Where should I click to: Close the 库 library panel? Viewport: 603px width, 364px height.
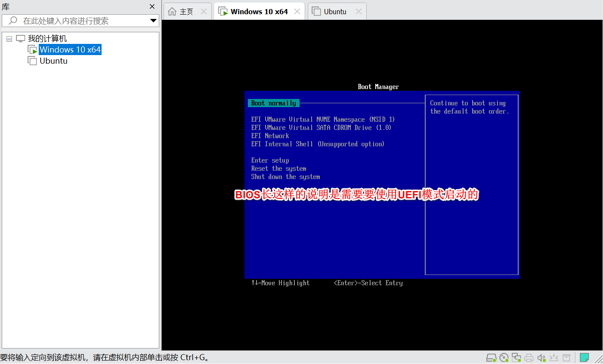tap(152, 6)
